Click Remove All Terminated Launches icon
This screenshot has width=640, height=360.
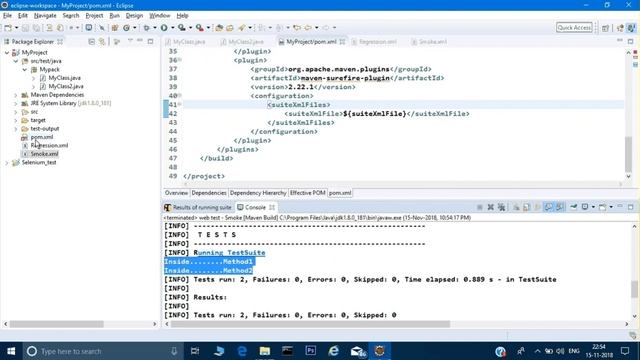point(502,207)
